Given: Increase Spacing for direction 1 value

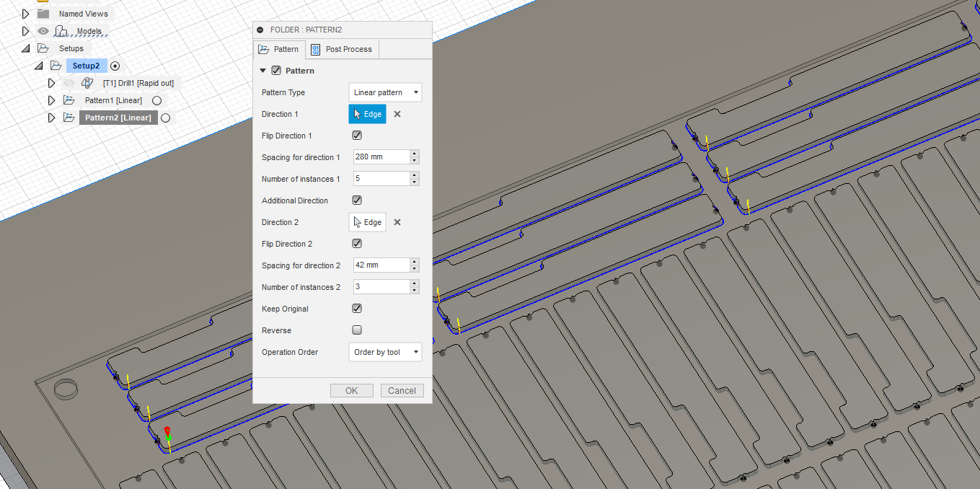Looking at the screenshot, I should (415, 154).
